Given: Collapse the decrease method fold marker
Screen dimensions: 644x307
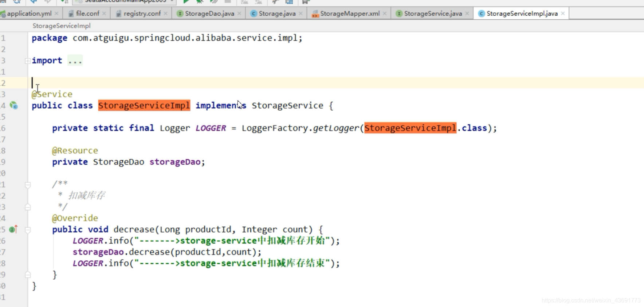Looking at the screenshot, I should click(x=28, y=230).
